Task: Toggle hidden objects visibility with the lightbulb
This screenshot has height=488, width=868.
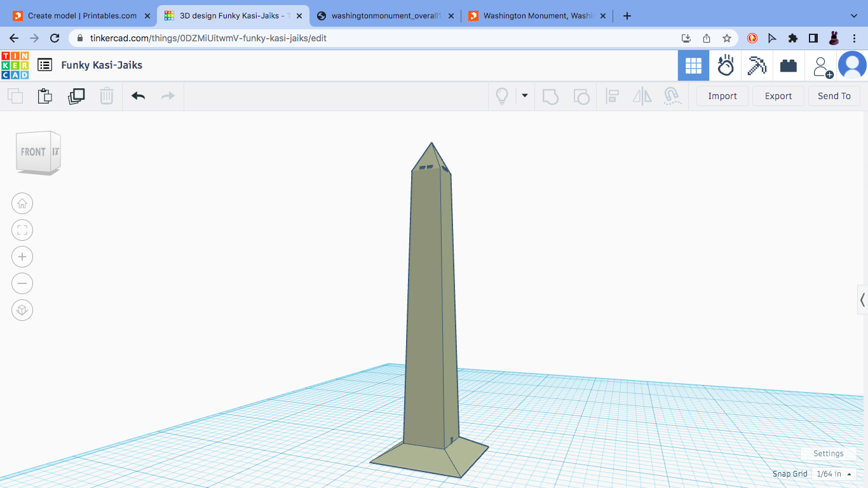Action: pyautogui.click(x=502, y=96)
